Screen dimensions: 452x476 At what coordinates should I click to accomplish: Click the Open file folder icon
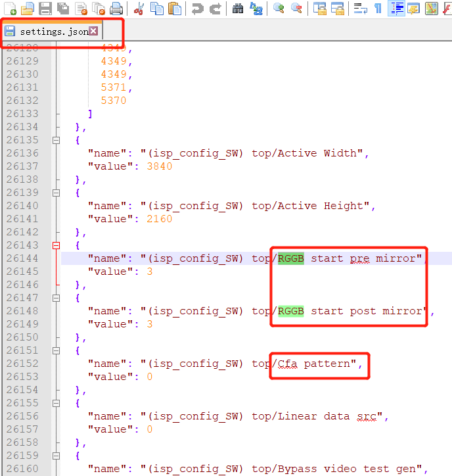[x=27, y=9]
